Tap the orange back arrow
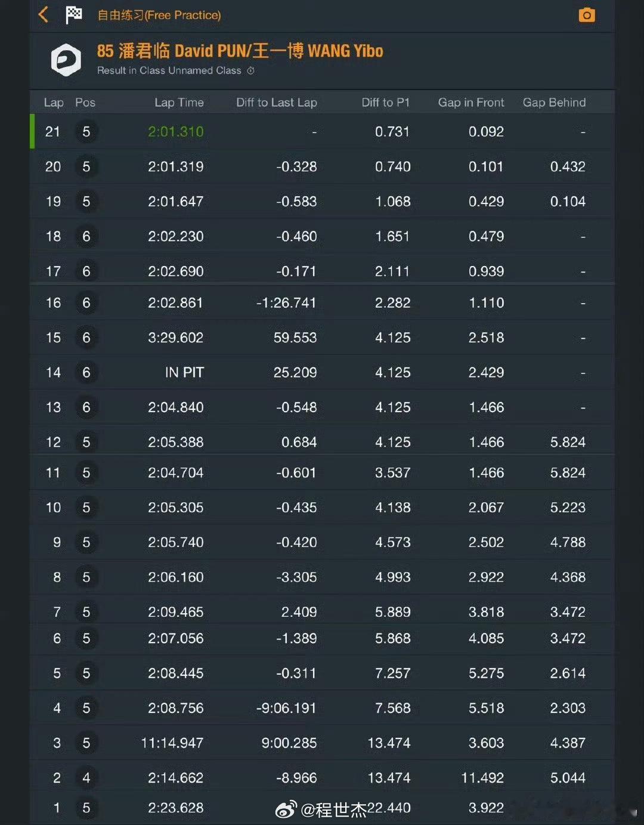This screenshot has width=644, height=825. pyautogui.click(x=43, y=14)
